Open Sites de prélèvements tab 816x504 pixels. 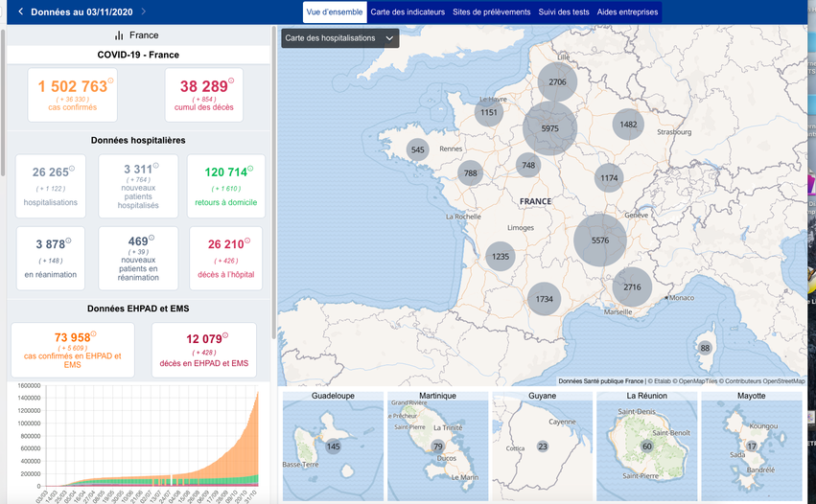491,11
